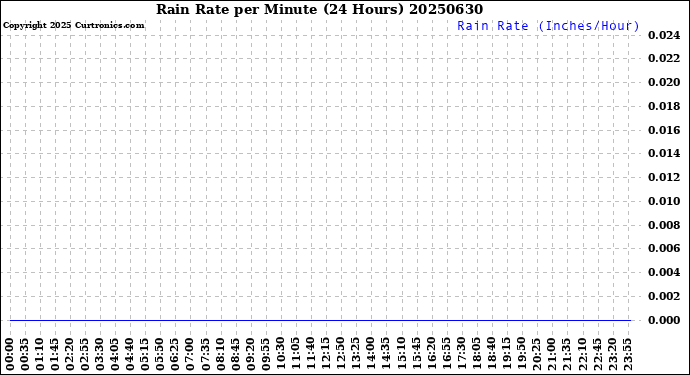Viewport: 690px width, 375px height.
Task: Click the 09:55 time label
Action: (266, 355)
